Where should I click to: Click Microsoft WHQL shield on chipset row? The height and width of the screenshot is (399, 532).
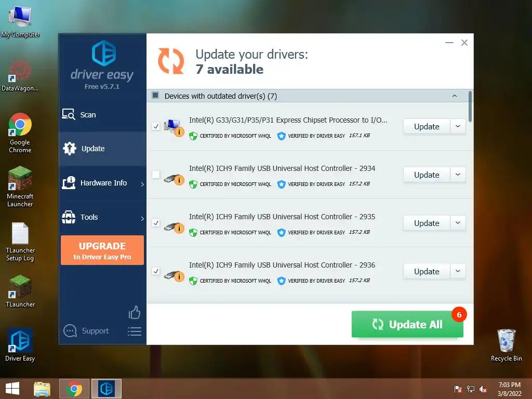click(193, 136)
